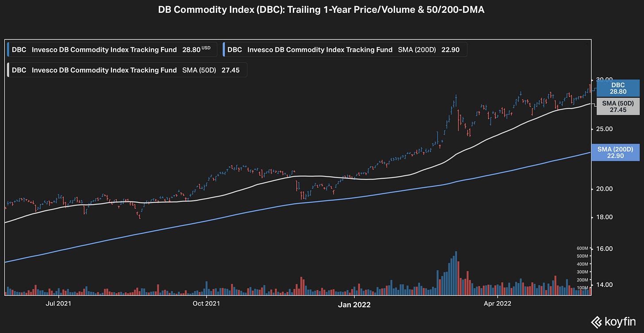This screenshot has height=333, width=644.
Task: Click the 200M volume axis label
Action: [582, 280]
